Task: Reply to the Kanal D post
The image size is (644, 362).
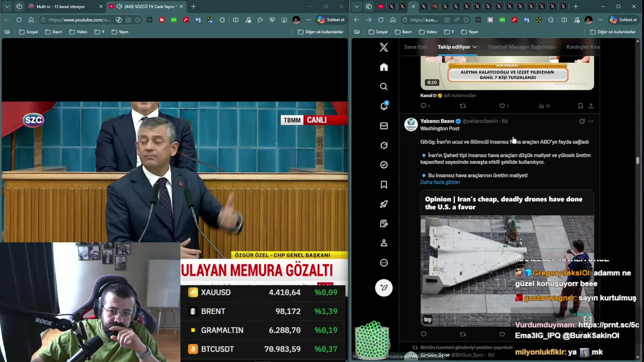Action: (x=424, y=106)
